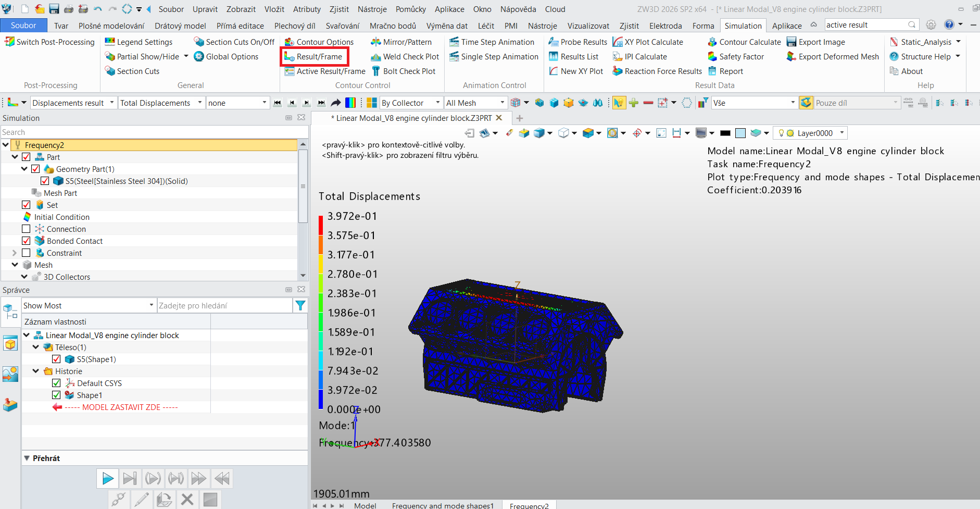Open Static_Analysis help button

coord(925,42)
